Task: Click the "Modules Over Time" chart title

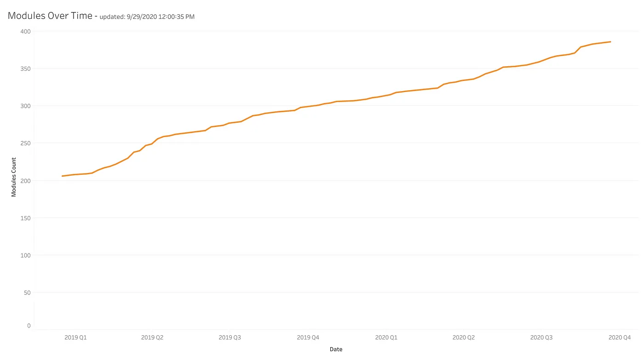Action: click(x=50, y=15)
